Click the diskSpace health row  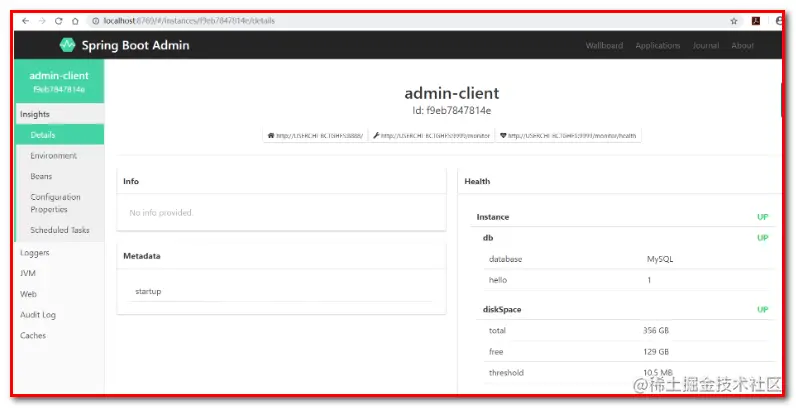coord(626,309)
